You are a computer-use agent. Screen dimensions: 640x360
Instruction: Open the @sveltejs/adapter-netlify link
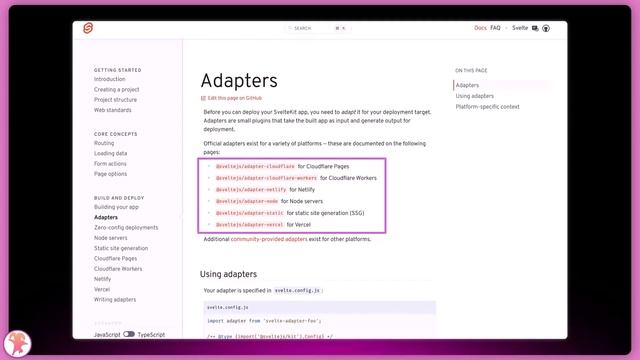point(251,190)
